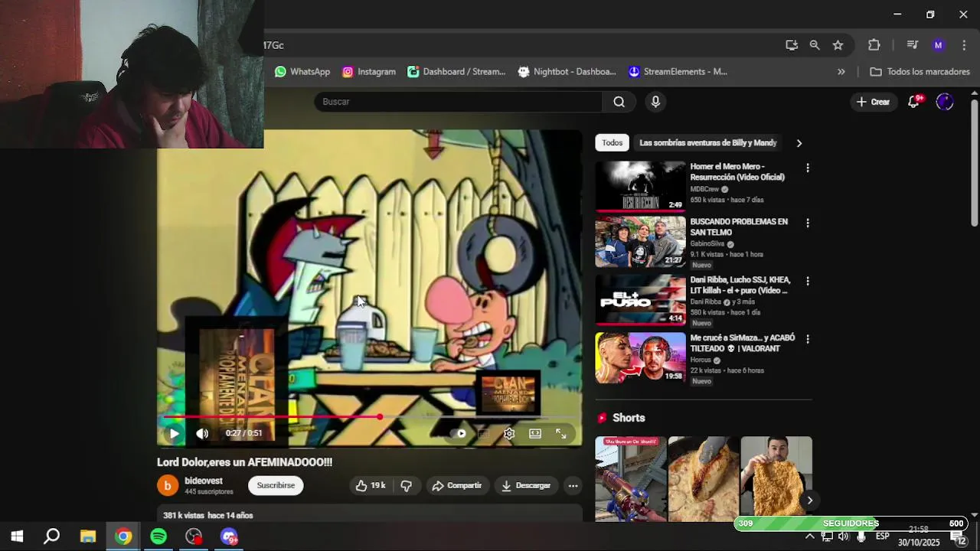This screenshot has height=551, width=980.
Task: Open File Explorer from the taskbar
Action: coord(87,536)
